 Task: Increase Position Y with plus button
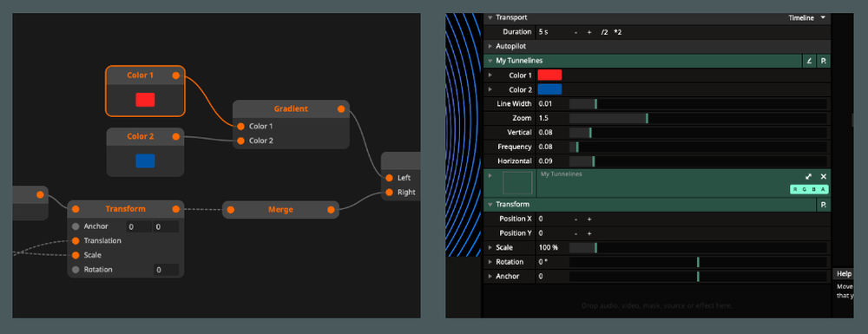[x=589, y=233]
